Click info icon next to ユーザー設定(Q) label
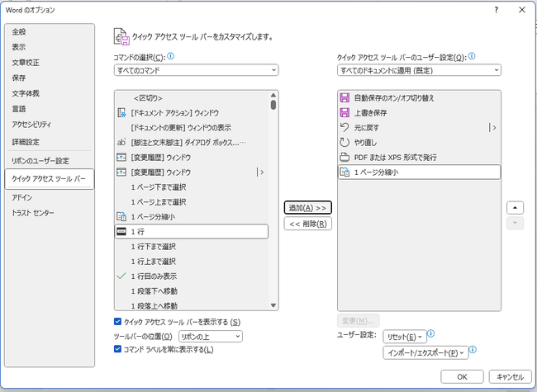537x392 pixels. pyautogui.click(x=472, y=56)
